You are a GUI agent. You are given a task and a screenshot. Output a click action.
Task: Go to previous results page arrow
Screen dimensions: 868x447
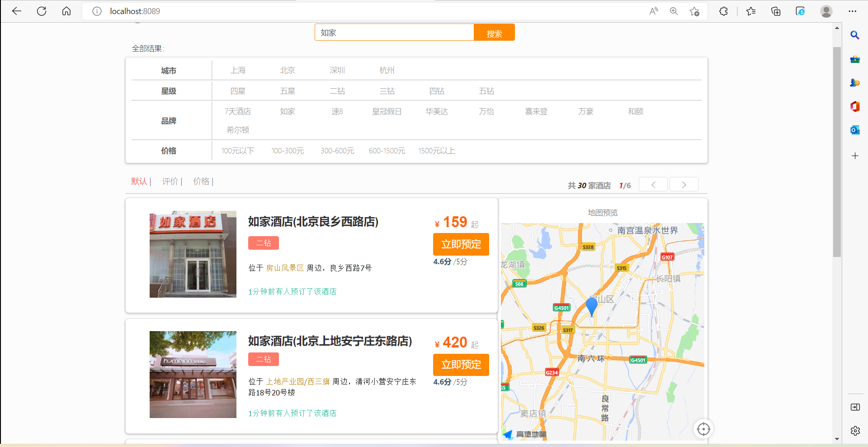coord(653,185)
